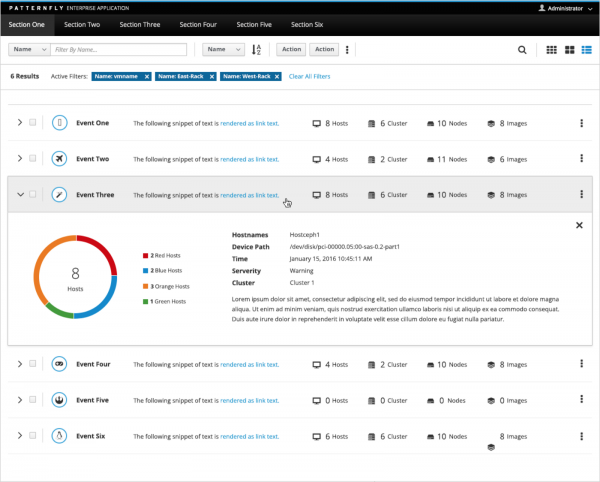The width and height of the screenshot is (600, 482).
Task: Open the Name filter type dropdown
Action: (x=28, y=49)
